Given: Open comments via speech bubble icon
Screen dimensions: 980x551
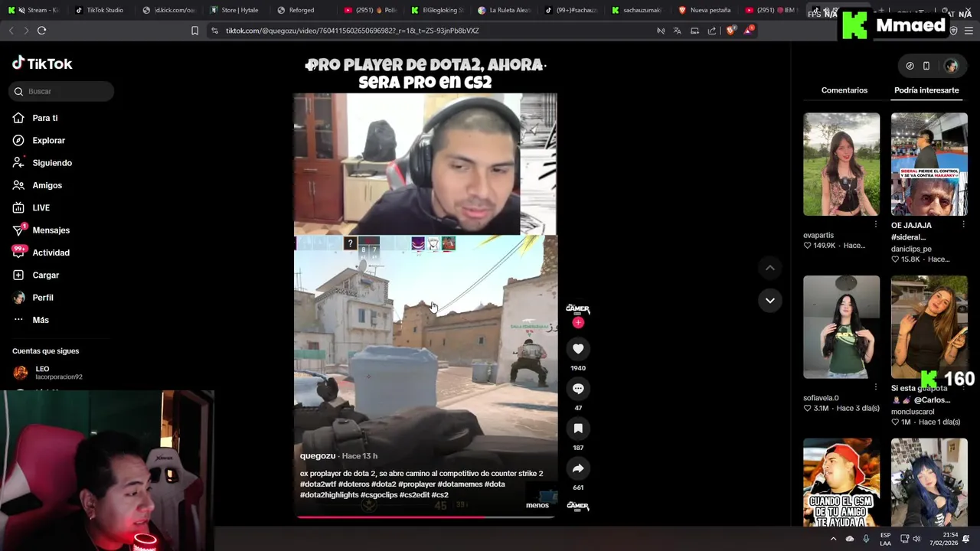Looking at the screenshot, I should tap(578, 389).
